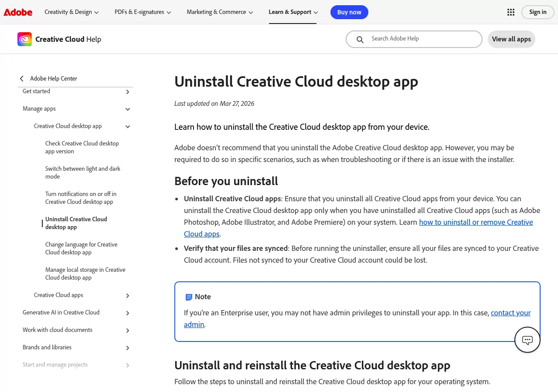
Task: Open Manage local storage article
Action: coord(85,274)
